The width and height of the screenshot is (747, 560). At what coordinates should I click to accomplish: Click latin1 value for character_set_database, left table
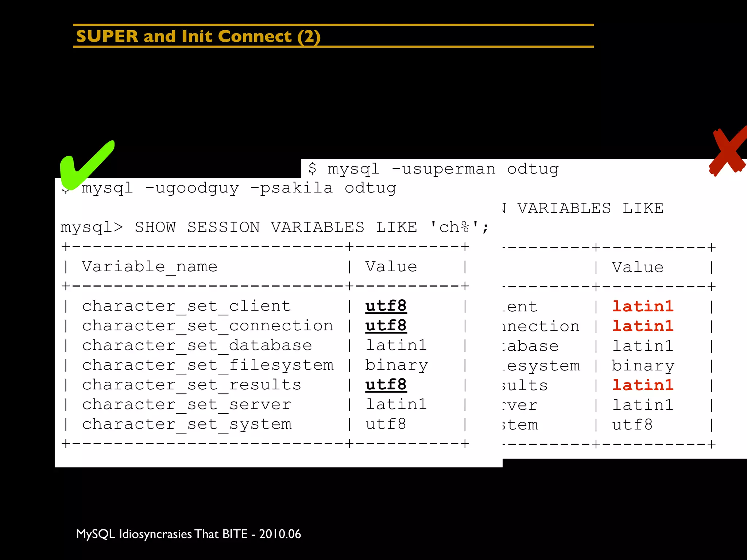click(396, 346)
